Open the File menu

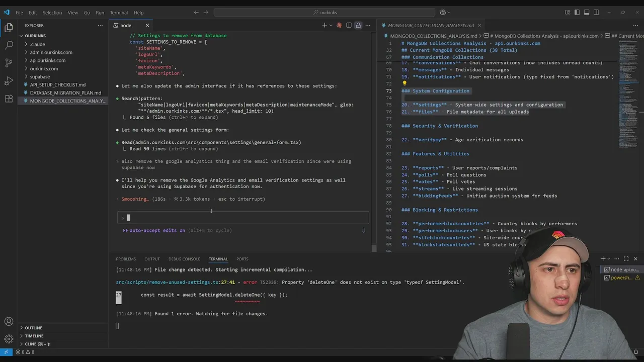coord(19,12)
